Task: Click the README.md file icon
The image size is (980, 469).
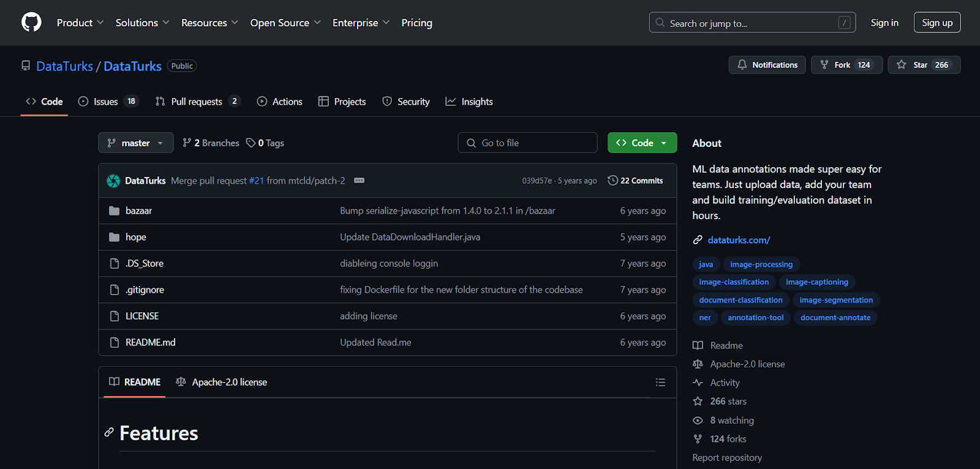Action: click(x=114, y=342)
